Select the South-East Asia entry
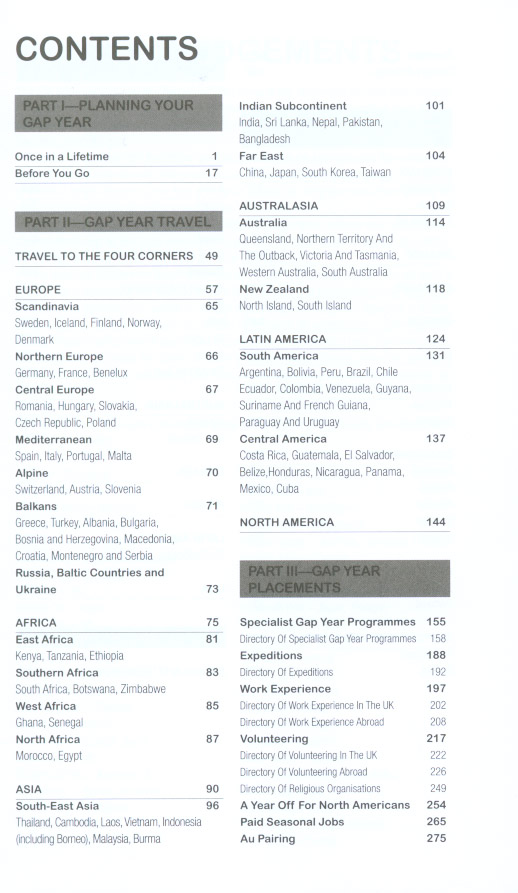 coord(118,806)
